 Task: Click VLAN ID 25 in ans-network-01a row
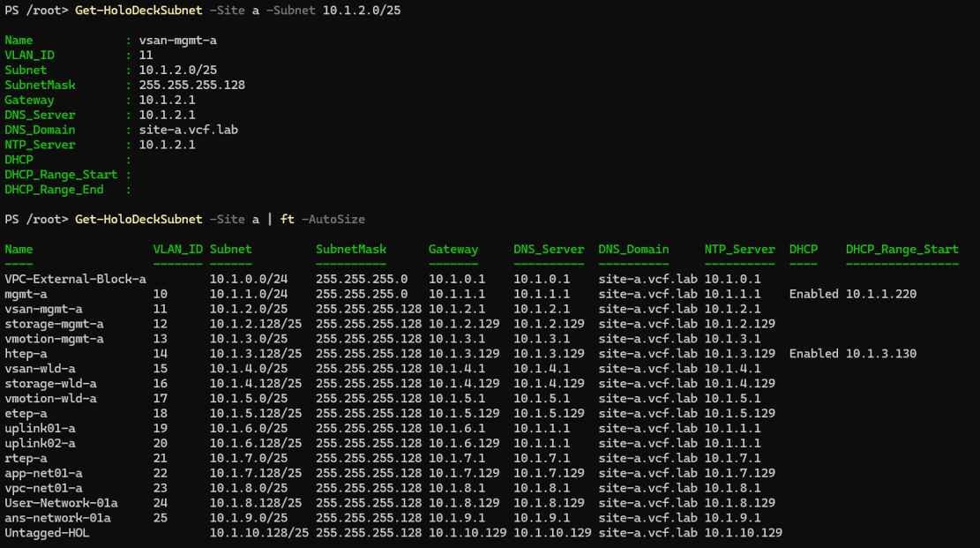(160, 519)
